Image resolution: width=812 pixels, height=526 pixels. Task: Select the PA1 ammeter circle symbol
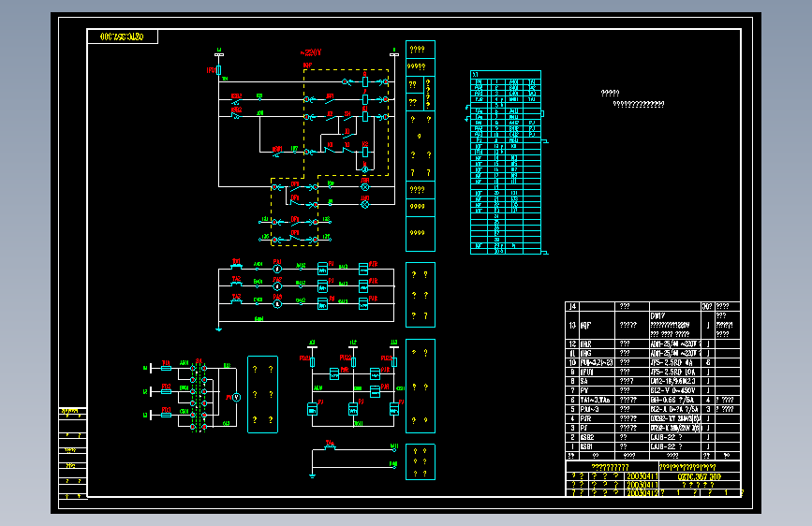click(277, 269)
